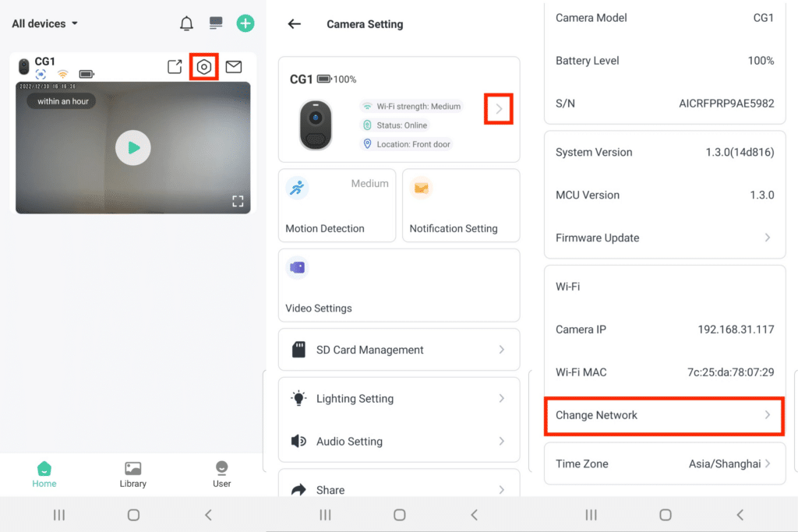This screenshot has width=798, height=532.
Task: Open the Share option
Action: [x=399, y=489]
